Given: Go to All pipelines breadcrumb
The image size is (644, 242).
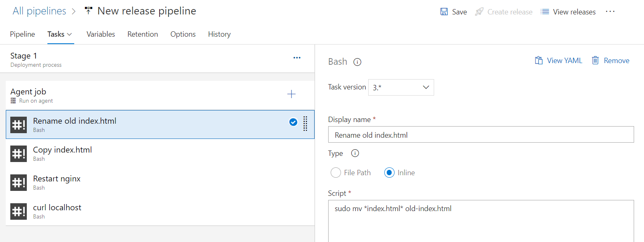Looking at the screenshot, I should coord(39,11).
